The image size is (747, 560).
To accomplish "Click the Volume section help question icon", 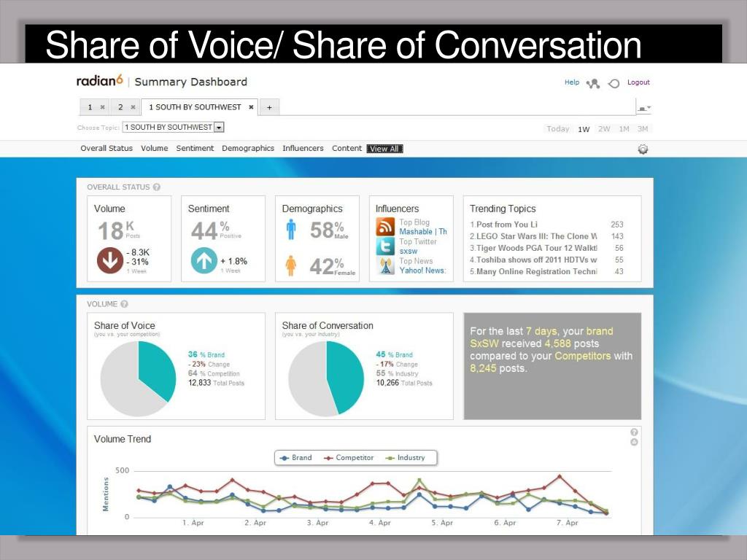I will pyautogui.click(x=124, y=304).
